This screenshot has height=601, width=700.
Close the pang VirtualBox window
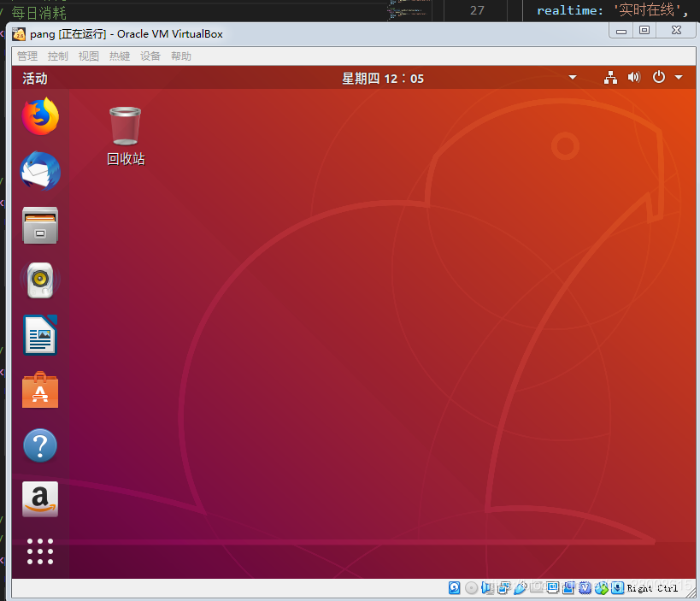coord(676,31)
